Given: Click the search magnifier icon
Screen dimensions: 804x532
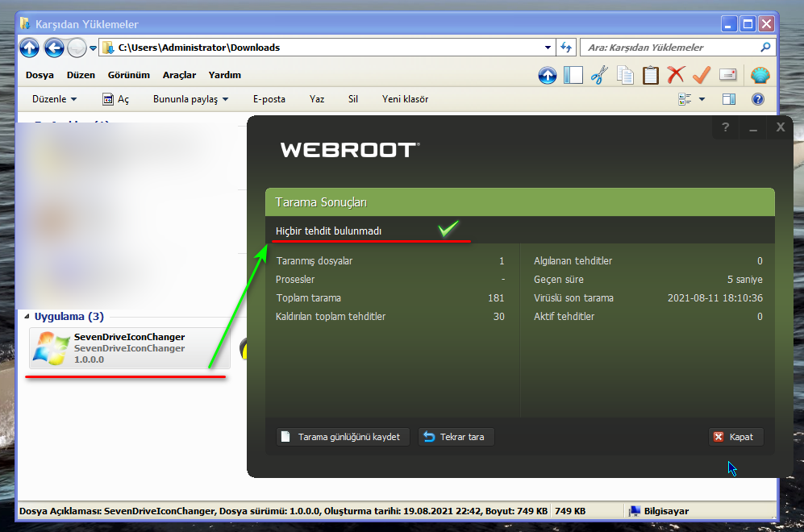Looking at the screenshot, I should (765, 48).
